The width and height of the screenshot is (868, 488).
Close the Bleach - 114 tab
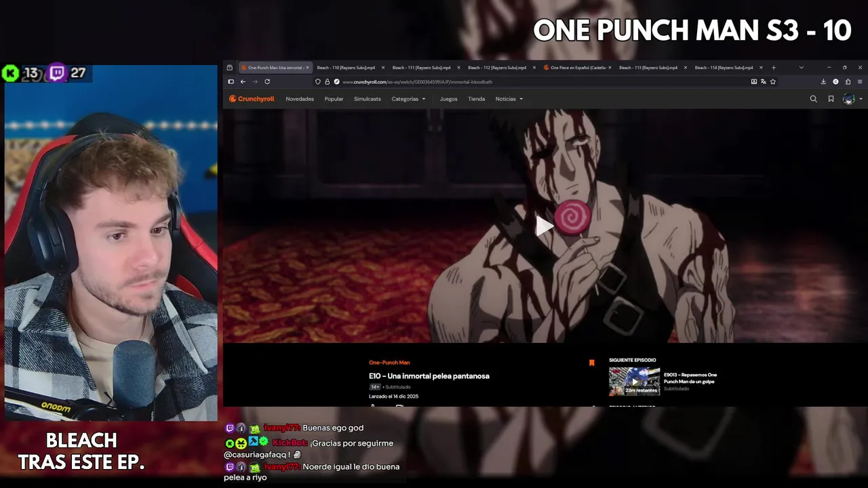761,68
